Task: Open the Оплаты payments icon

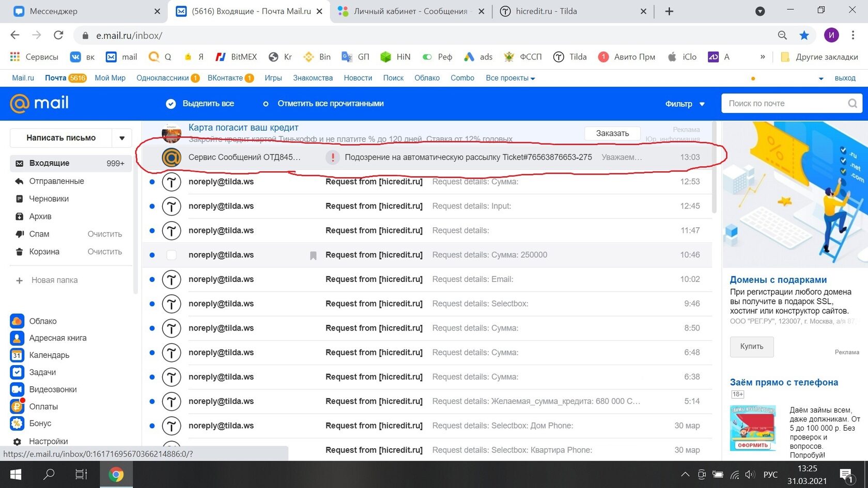Action: [17, 406]
